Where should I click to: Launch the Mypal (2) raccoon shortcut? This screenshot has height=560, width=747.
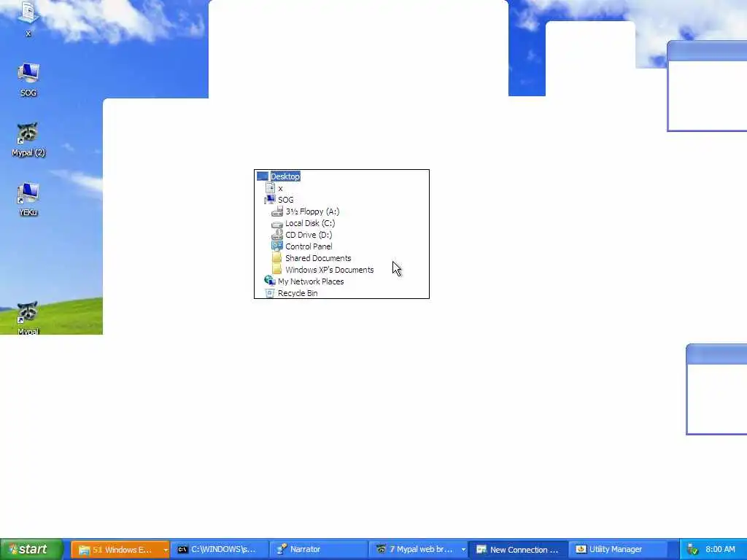28,139
